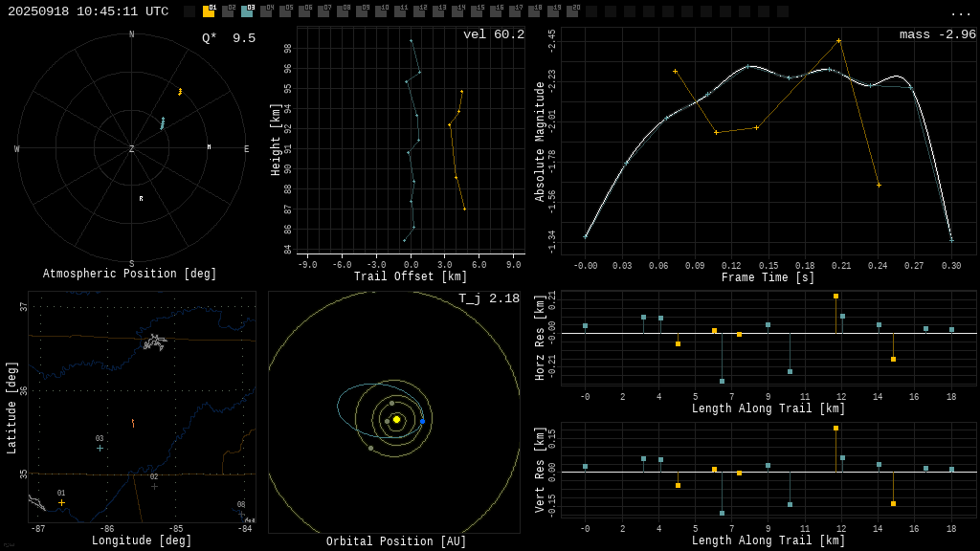Click the final teal light-curve point at 0.30 s
This screenshot has height=551, width=980.
click(951, 240)
